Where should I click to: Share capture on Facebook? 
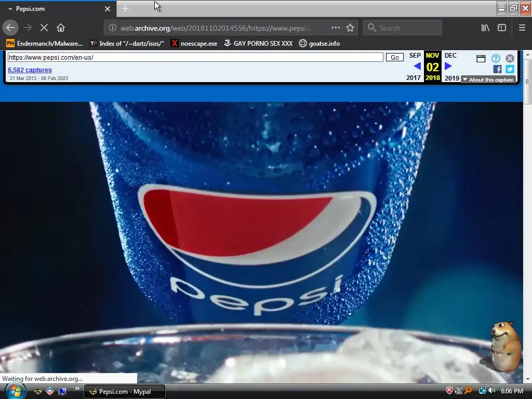(x=497, y=69)
